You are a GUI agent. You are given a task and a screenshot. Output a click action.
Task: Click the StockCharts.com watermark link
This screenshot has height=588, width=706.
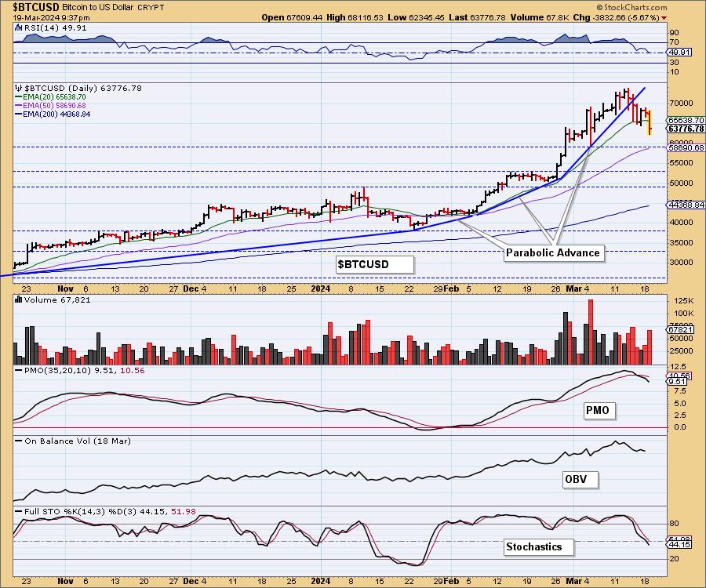[x=631, y=7]
